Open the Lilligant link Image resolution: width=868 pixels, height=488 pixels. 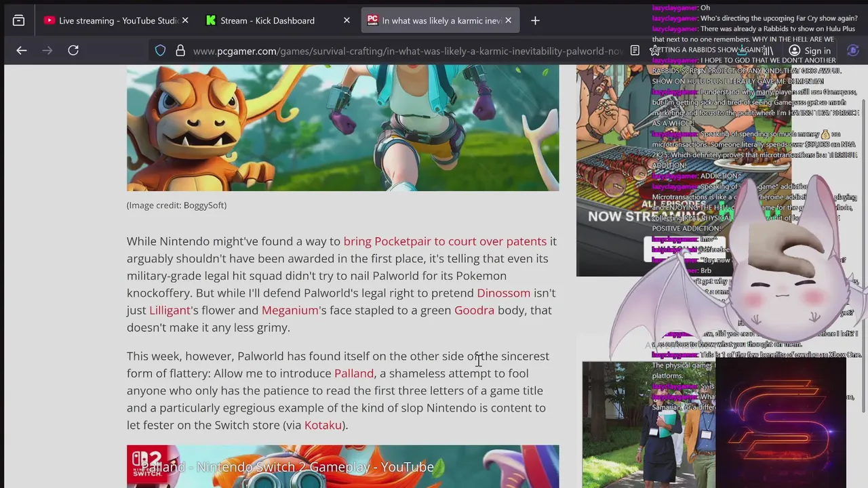(x=170, y=310)
